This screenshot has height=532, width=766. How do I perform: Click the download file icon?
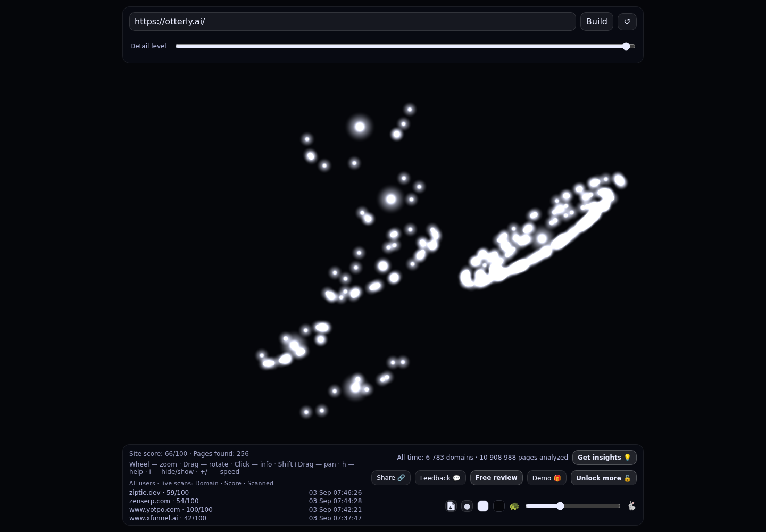[x=451, y=506]
